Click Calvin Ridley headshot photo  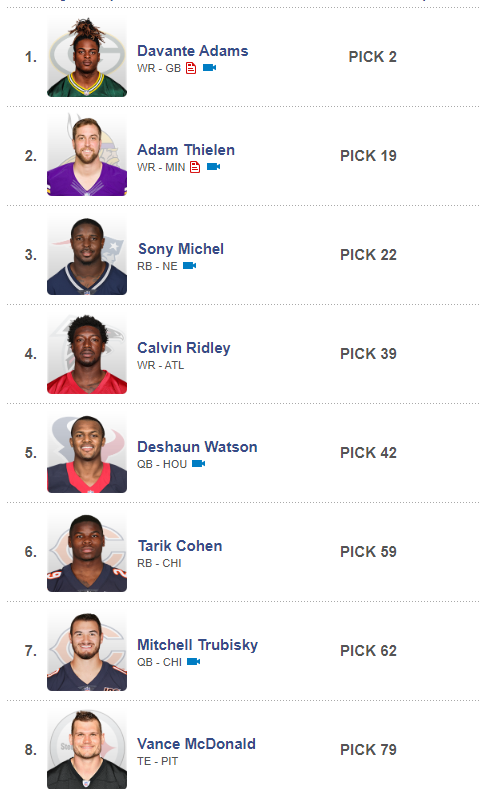click(x=87, y=354)
